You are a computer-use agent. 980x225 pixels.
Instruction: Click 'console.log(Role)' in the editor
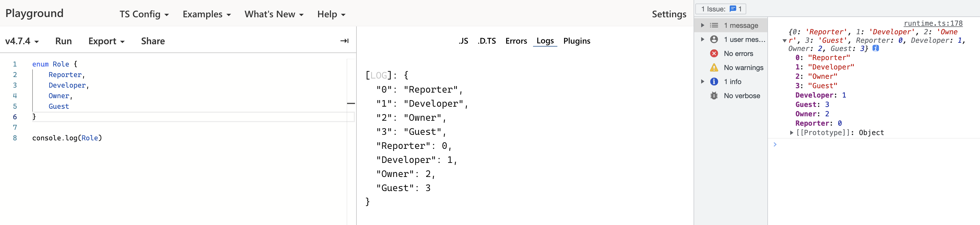coord(67,138)
